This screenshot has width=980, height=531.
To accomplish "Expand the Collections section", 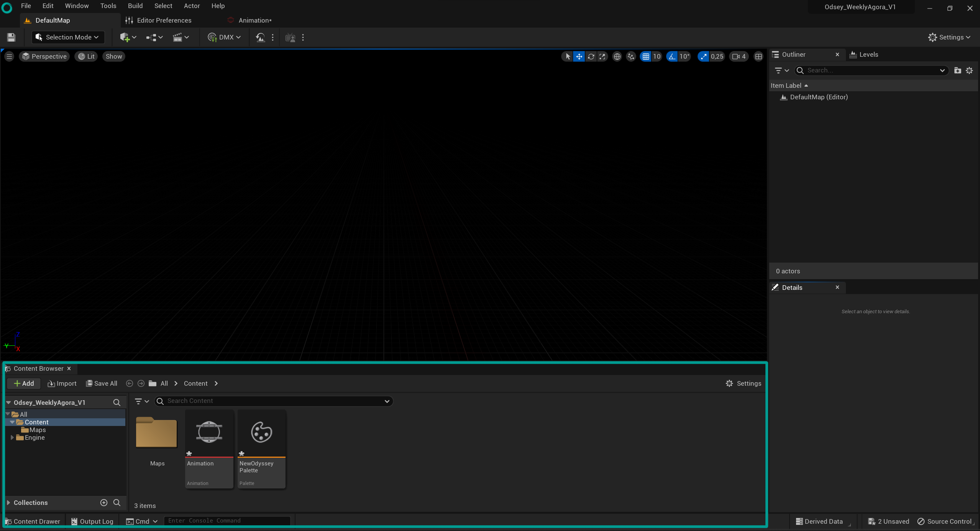I will [x=8, y=503].
